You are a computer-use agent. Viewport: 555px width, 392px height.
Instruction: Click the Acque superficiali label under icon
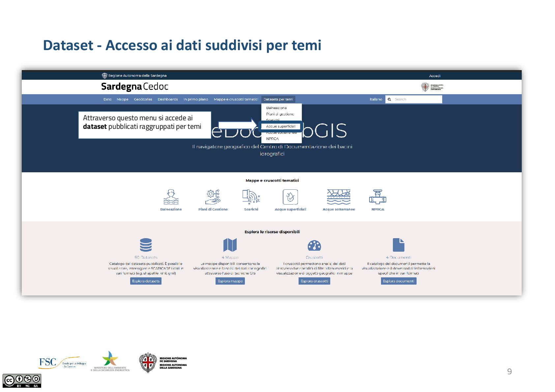pyautogui.click(x=290, y=209)
